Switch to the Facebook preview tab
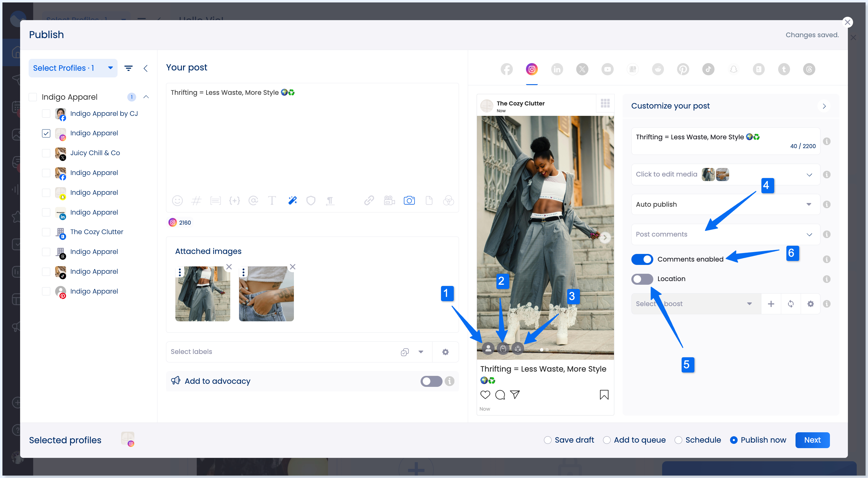This screenshot has width=868, height=478. click(506, 70)
